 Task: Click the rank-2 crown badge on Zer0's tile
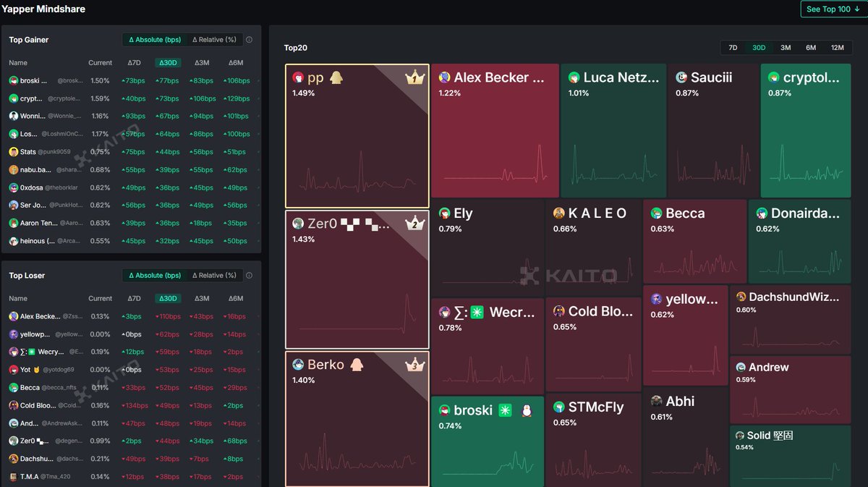point(416,224)
